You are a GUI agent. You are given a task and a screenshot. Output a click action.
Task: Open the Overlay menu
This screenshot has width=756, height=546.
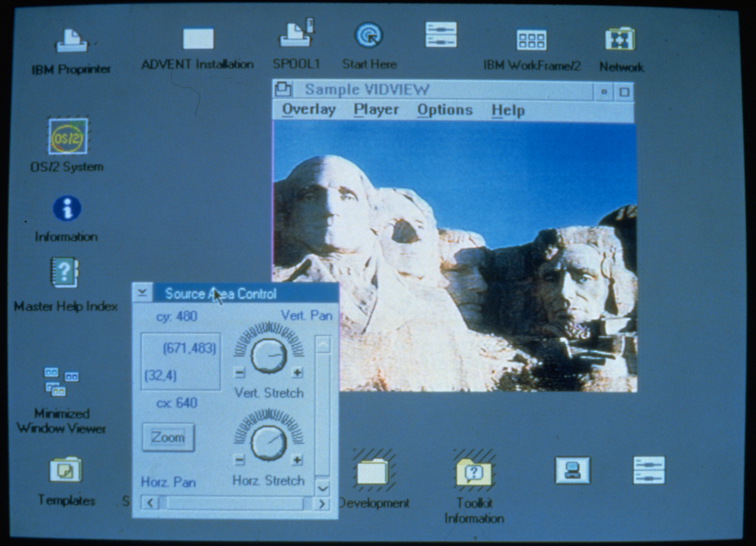click(x=309, y=110)
